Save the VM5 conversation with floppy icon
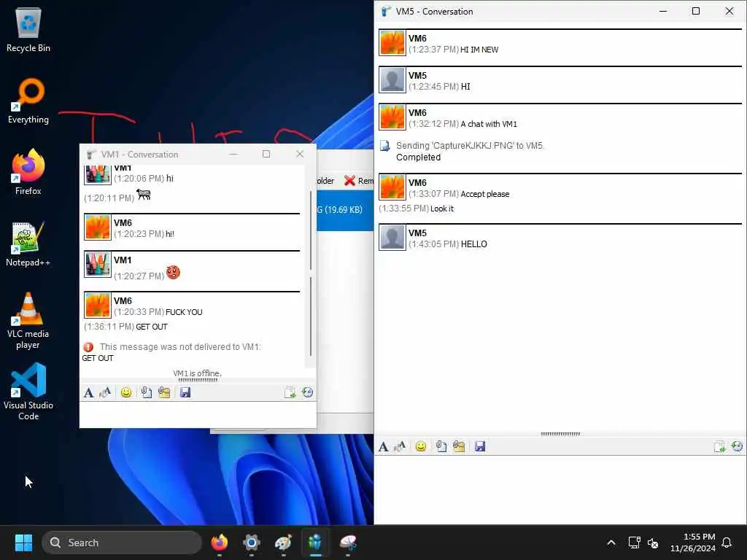Screen dimensions: 747x560 click(480, 447)
